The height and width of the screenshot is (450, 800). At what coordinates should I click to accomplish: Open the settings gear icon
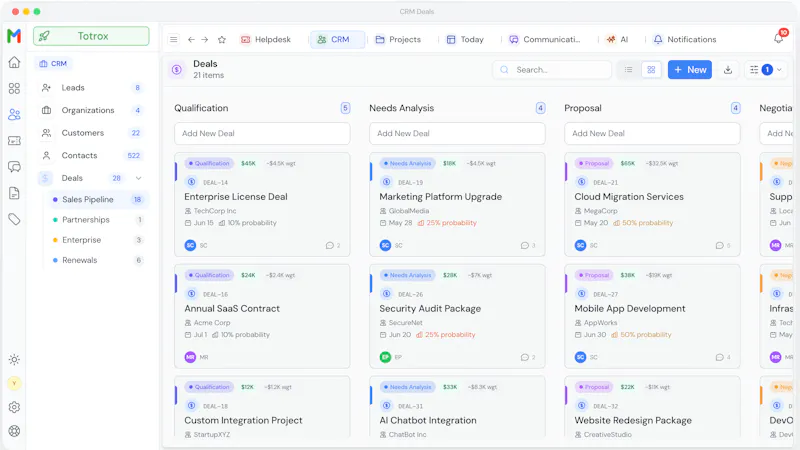coord(14,407)
